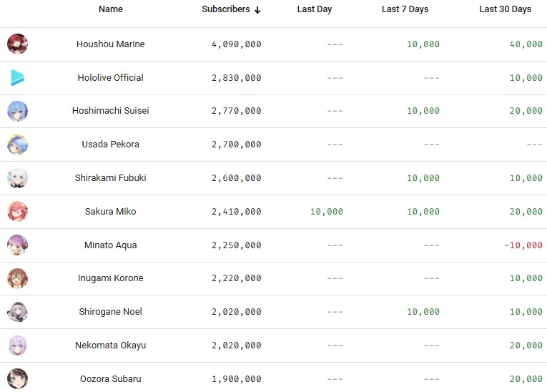The height and width of the screenshot is (392, 547).
Task: Click Sakura Miko's avatar icon
Action: 17,212
